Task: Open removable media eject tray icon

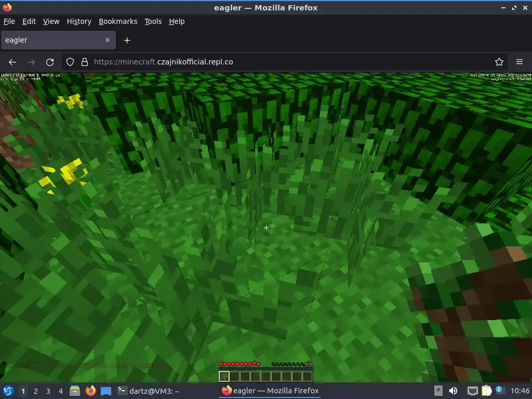Action: (438, 391)
